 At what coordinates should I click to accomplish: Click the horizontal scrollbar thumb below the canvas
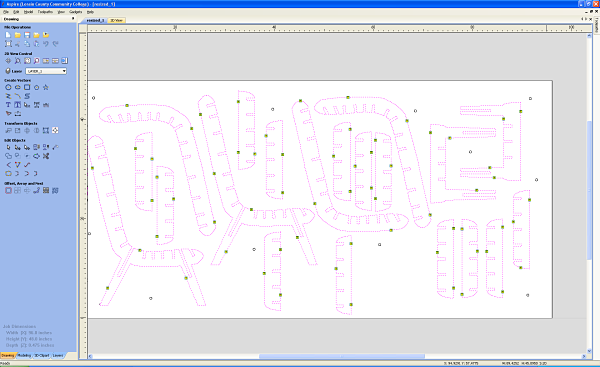click(342, 356)
